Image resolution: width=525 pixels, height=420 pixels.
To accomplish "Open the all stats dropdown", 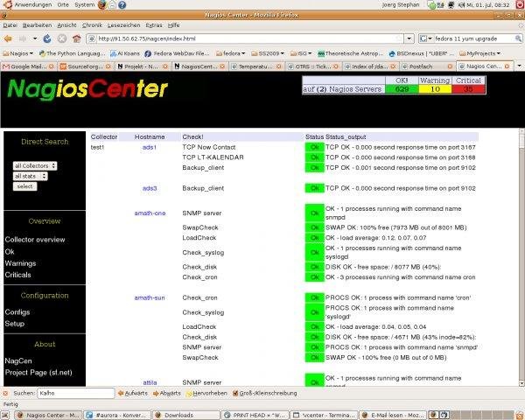I will pyautogui.click(x=30, y=176).
